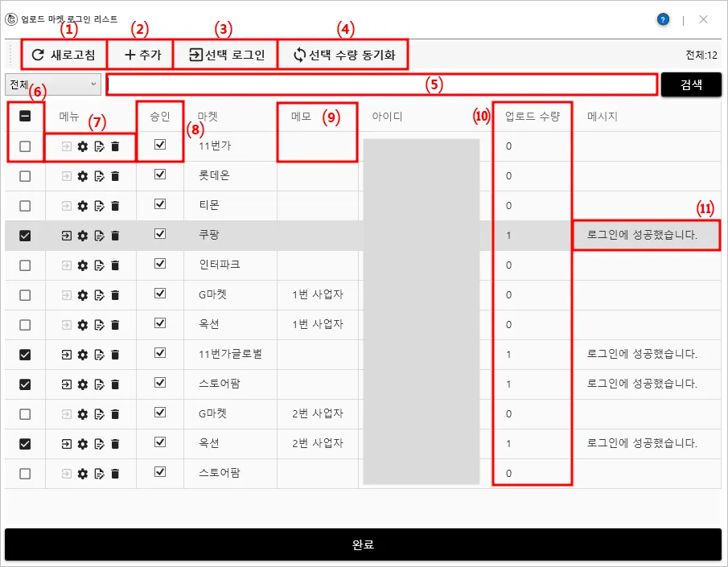Click gear icon for G마켓 2번 사업자
This screenshot has width=728, height=567.
click(83, 414)
